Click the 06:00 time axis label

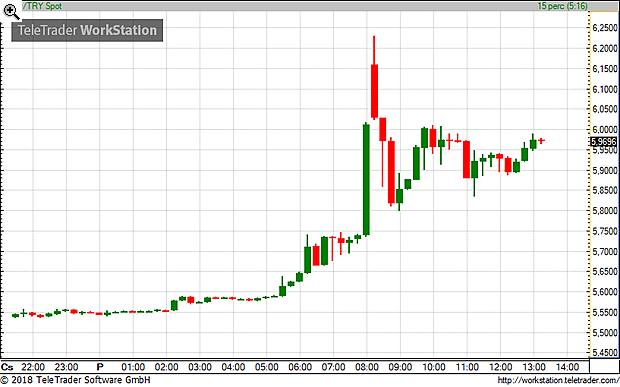point(300,366)
